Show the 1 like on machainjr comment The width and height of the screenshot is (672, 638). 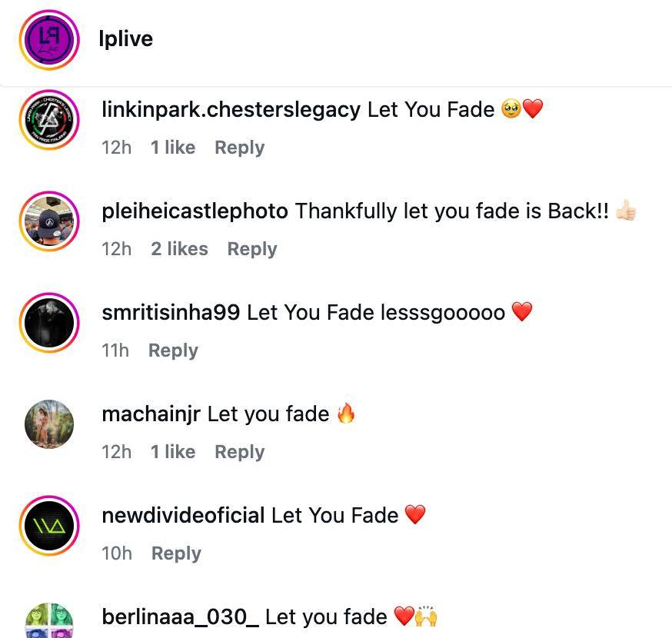click(x=173, y=452)
